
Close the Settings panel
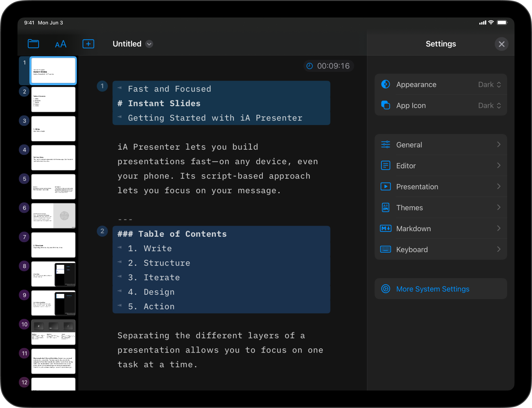click(x=502, y=44)
